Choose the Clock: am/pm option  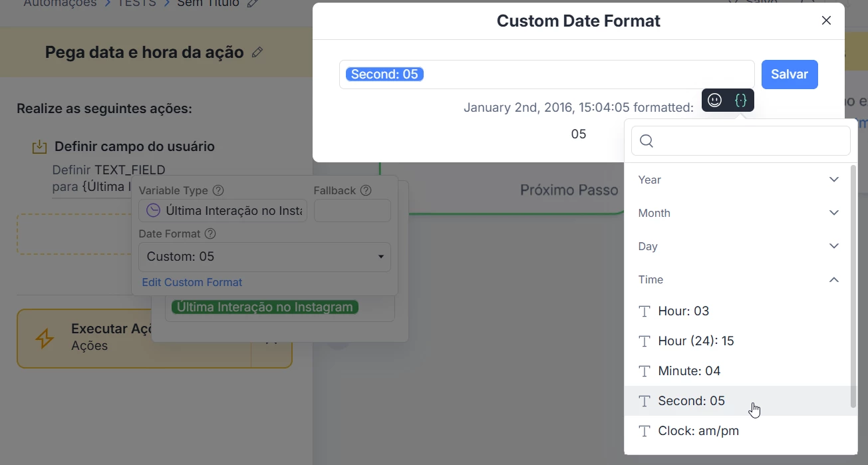pos(698,431)
